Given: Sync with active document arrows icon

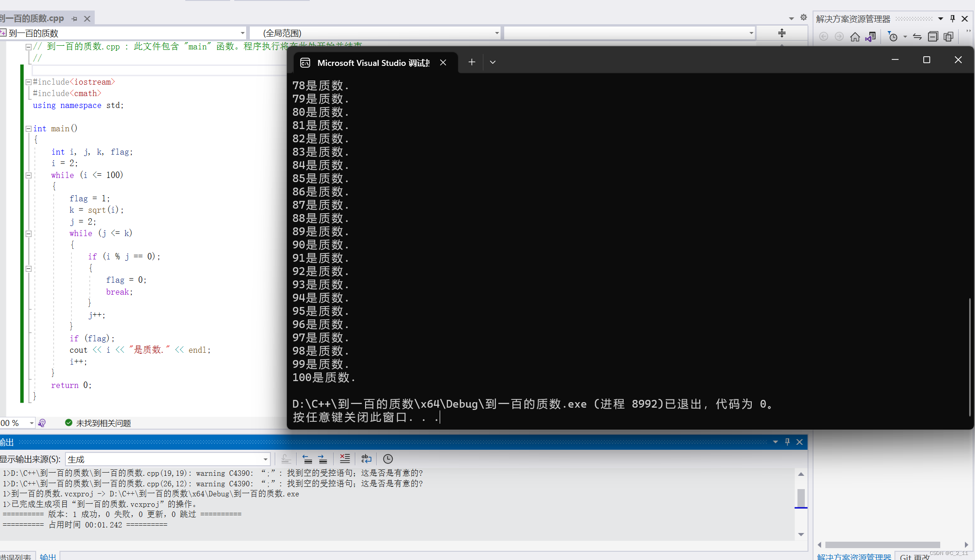Looking at the screenshot, I should point(917,37).
